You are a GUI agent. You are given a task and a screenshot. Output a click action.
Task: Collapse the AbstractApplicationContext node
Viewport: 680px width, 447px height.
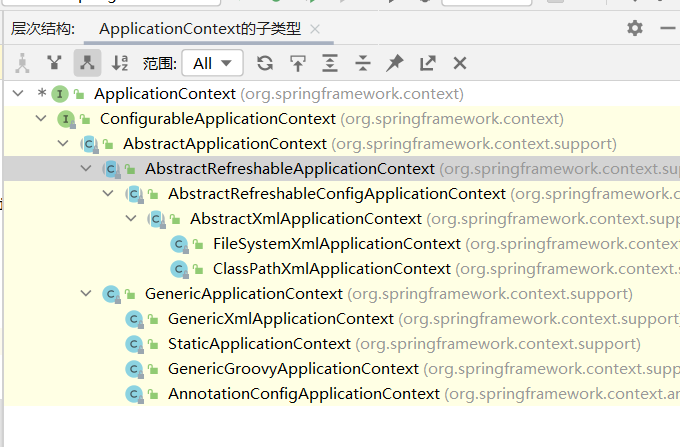(x=63, y=143)
